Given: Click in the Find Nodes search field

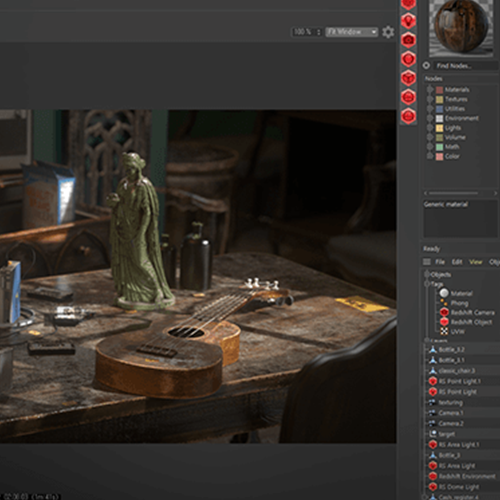Looking at the screenshot, I should coord(467,66).
